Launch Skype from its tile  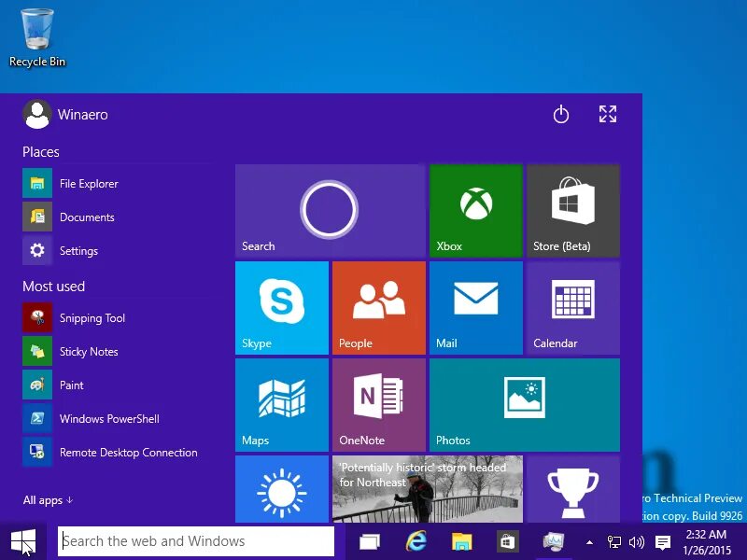pyautogui.click(x=281, y=308)
